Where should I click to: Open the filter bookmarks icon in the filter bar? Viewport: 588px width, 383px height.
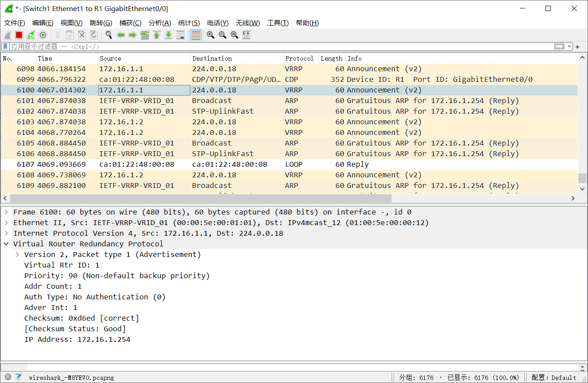5,46
